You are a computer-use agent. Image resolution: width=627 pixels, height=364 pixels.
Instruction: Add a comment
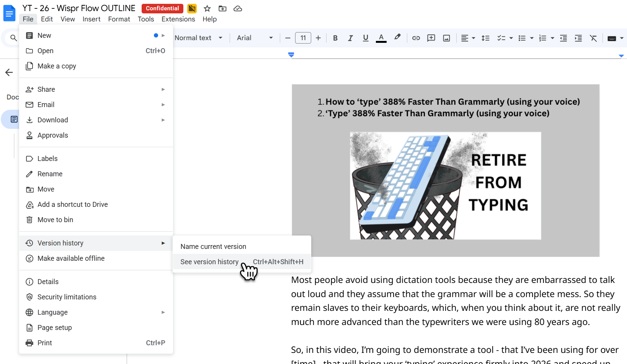(431, 38)
